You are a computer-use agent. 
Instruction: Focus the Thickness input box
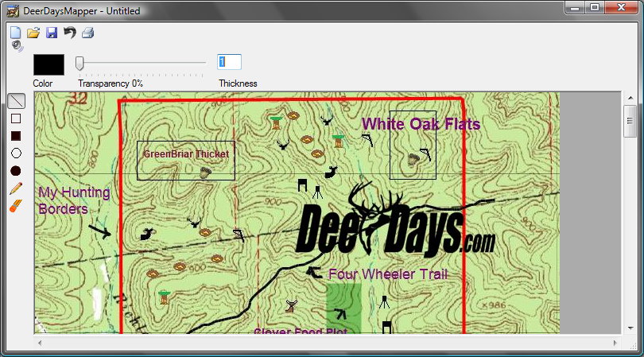coord(229,62)
